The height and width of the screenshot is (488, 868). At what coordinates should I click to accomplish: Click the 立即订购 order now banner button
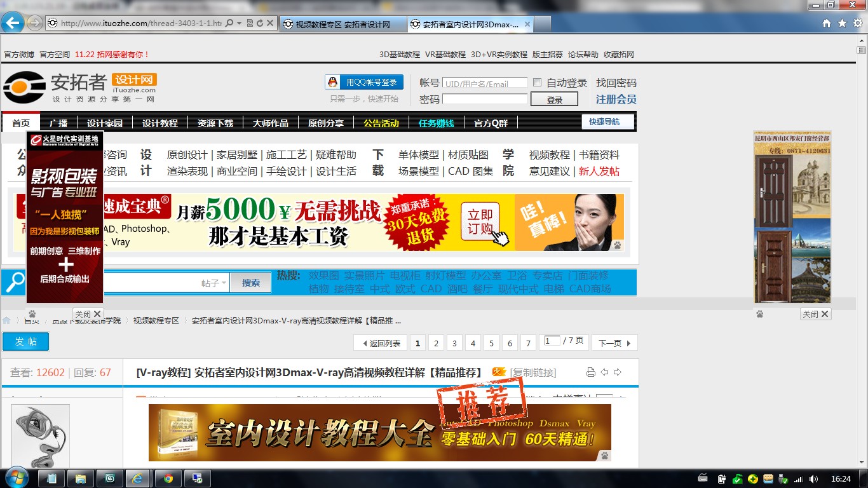point(480,222)
